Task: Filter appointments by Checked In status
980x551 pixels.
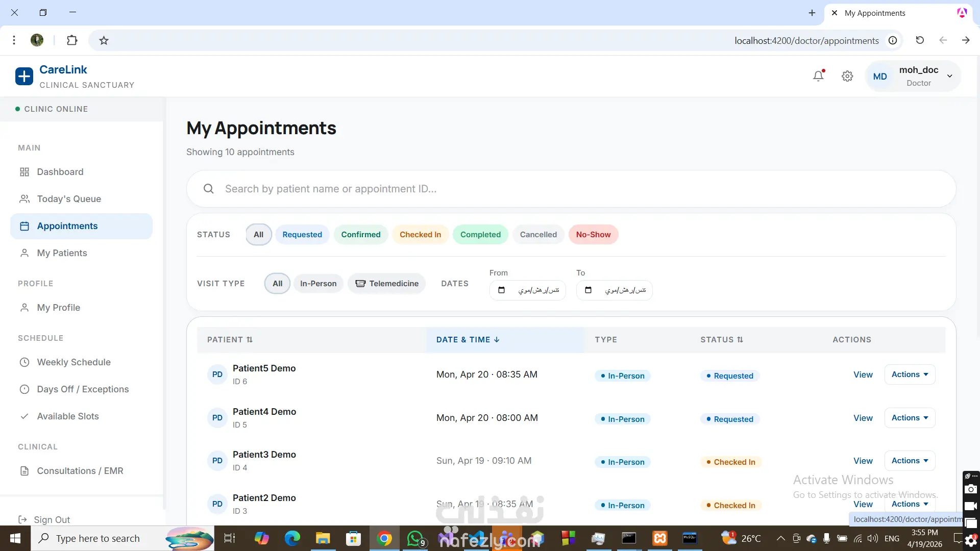Action: coord(420,235)
